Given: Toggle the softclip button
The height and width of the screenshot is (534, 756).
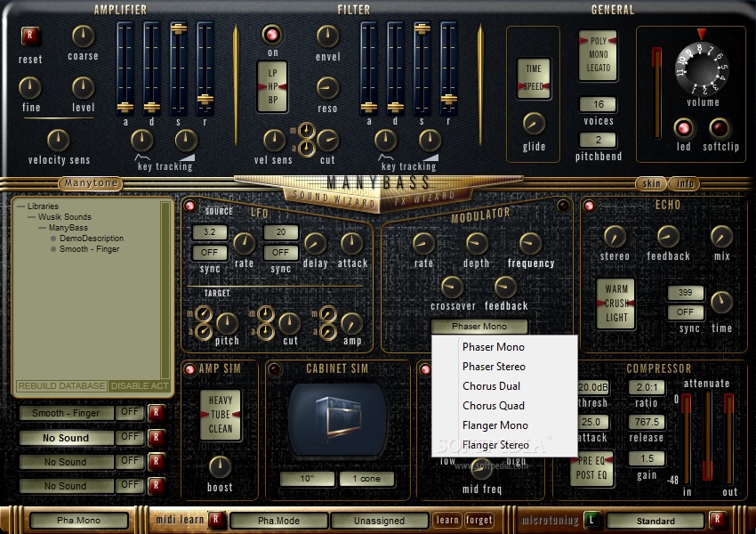Looking at the screenshot, I should click(x=720, y=128).
